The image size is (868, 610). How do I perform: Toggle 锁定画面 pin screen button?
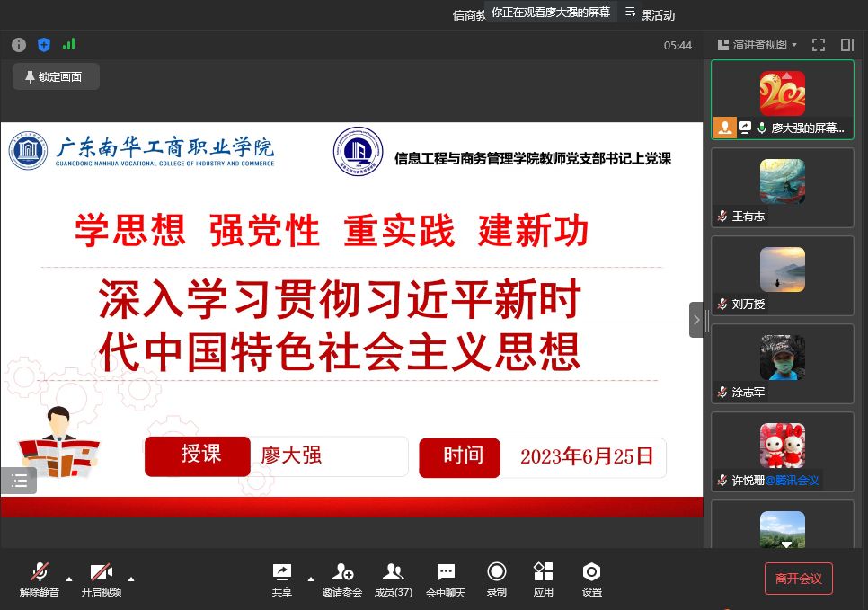(56, 77)
